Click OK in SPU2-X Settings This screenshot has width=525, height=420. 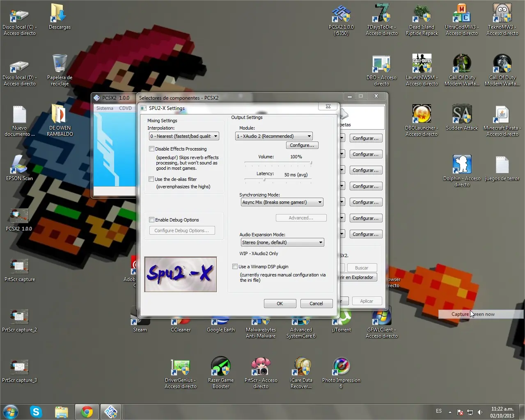280,304
